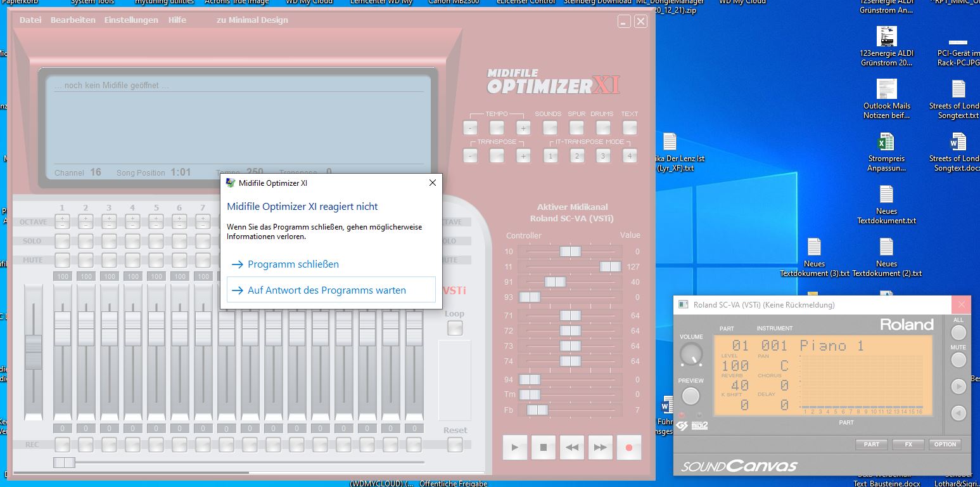This screenshot has width=980, height=487.
Task: Click the Sound Canvas next-part arrow button
Action: coord(958,386)
